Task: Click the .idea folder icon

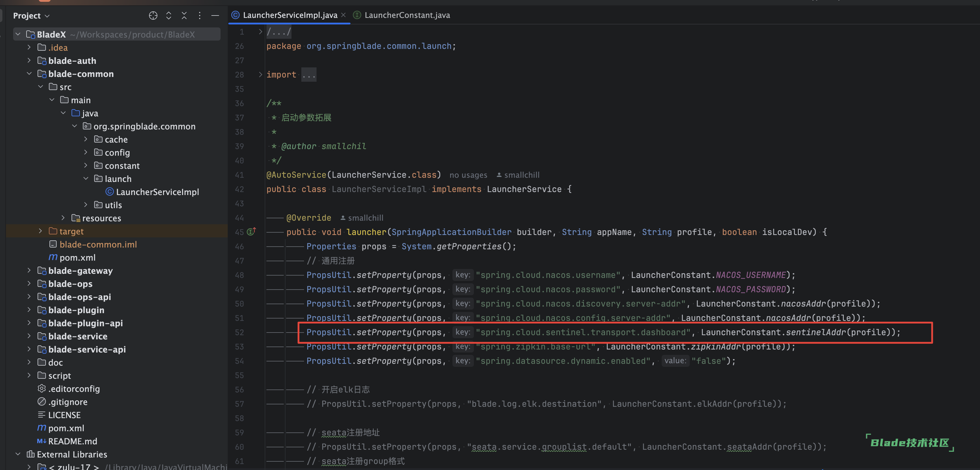Action: [42, 47]
